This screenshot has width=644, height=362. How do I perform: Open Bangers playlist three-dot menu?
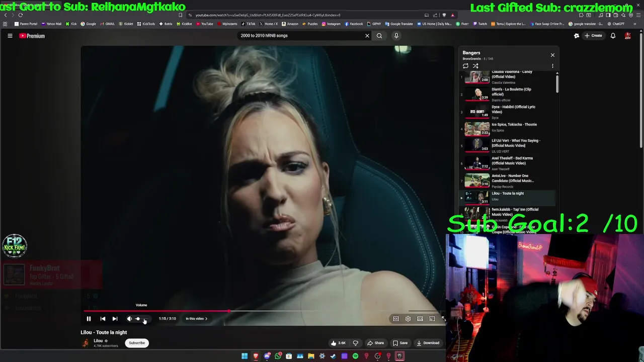552,66
